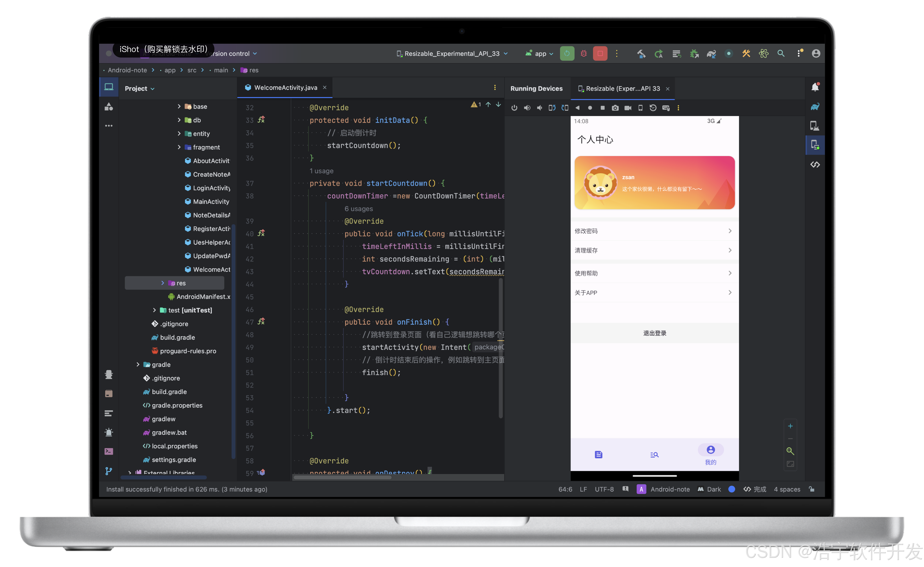This screenshot has height=567, width=924.
Task: Rotate emulator right
Action: tap(565, 108)
